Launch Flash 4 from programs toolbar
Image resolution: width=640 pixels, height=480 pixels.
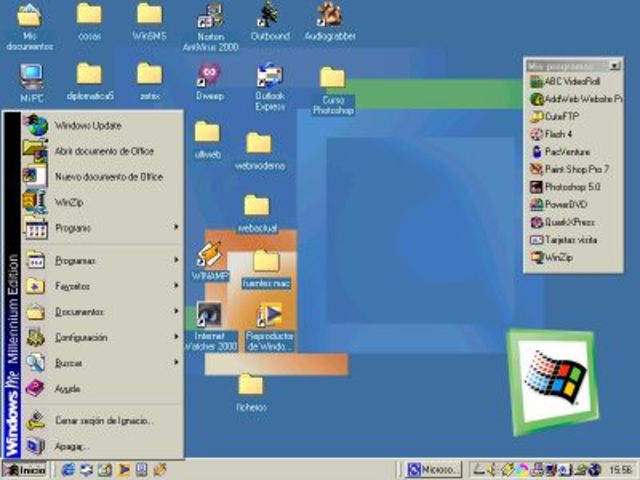click(x=551, y=134)
